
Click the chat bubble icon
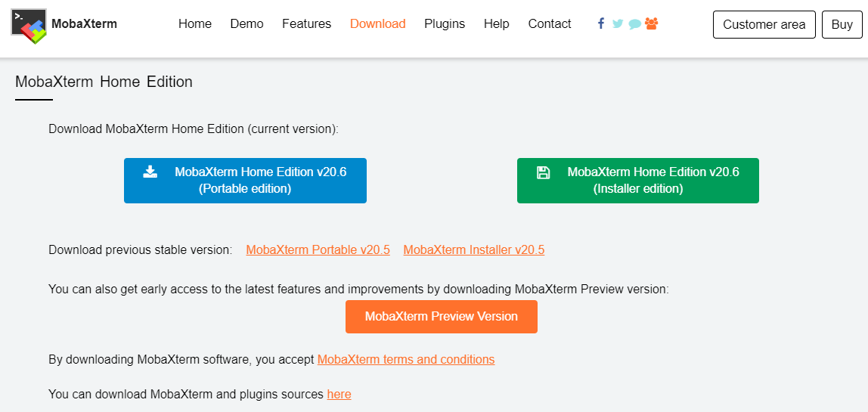[635, 24]
